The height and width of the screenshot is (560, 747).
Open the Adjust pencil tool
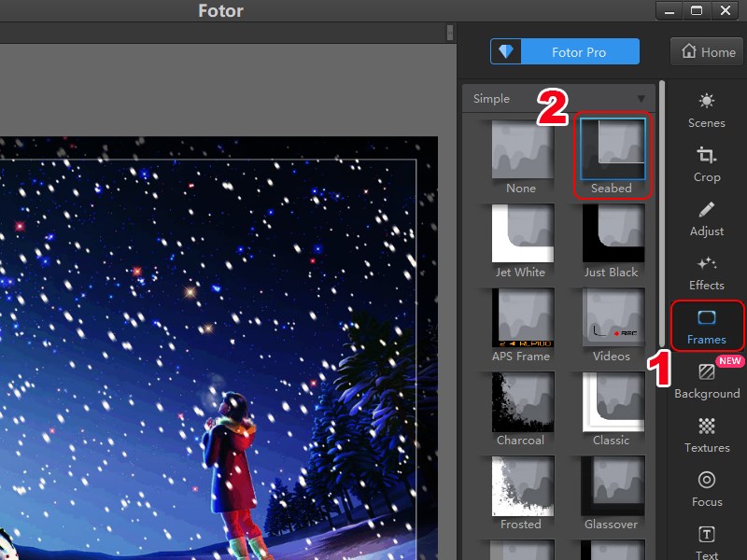click(706, 218)
